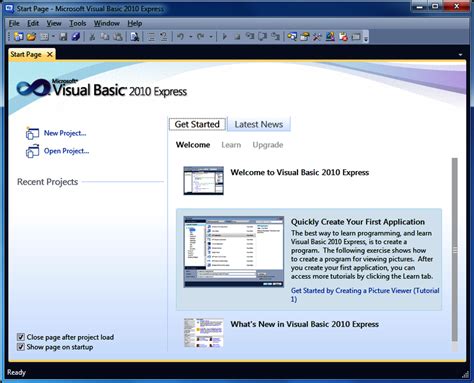Click the Undo arrow icon

point(180,36)
